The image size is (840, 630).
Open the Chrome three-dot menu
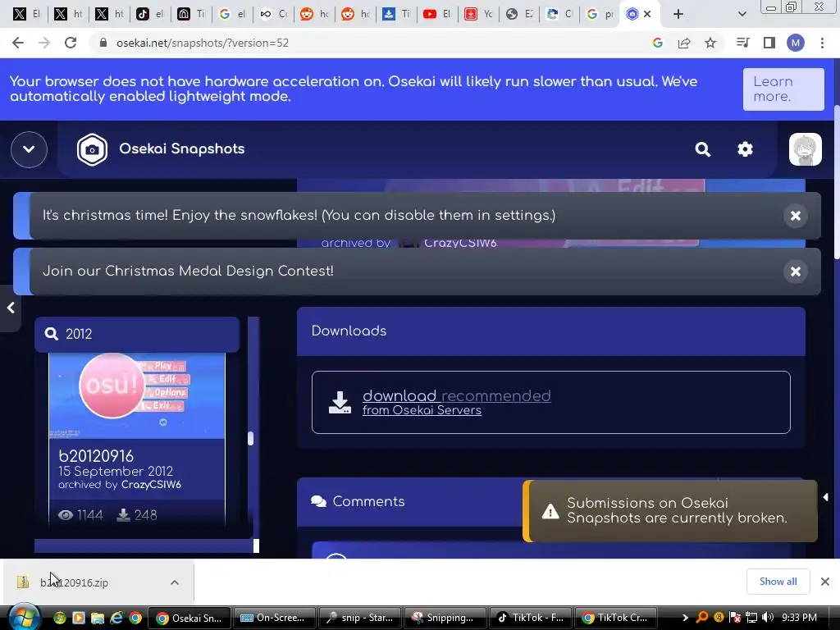[822, 43]
